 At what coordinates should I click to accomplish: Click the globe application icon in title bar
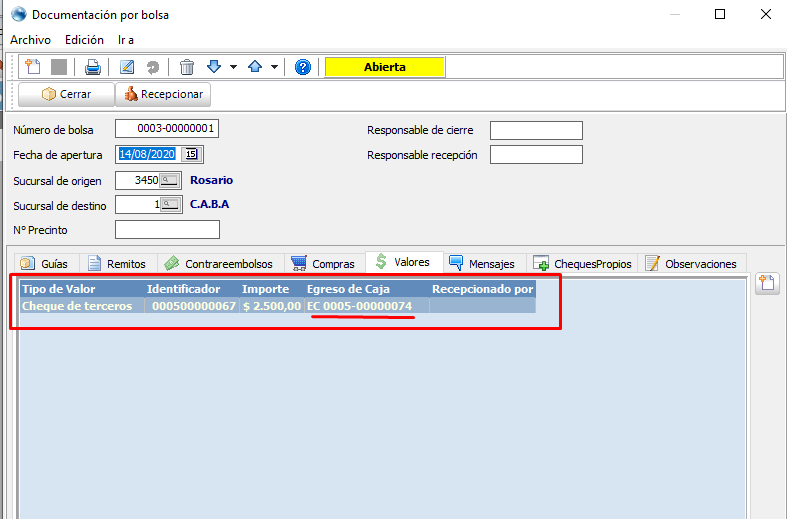pos(19,14)
